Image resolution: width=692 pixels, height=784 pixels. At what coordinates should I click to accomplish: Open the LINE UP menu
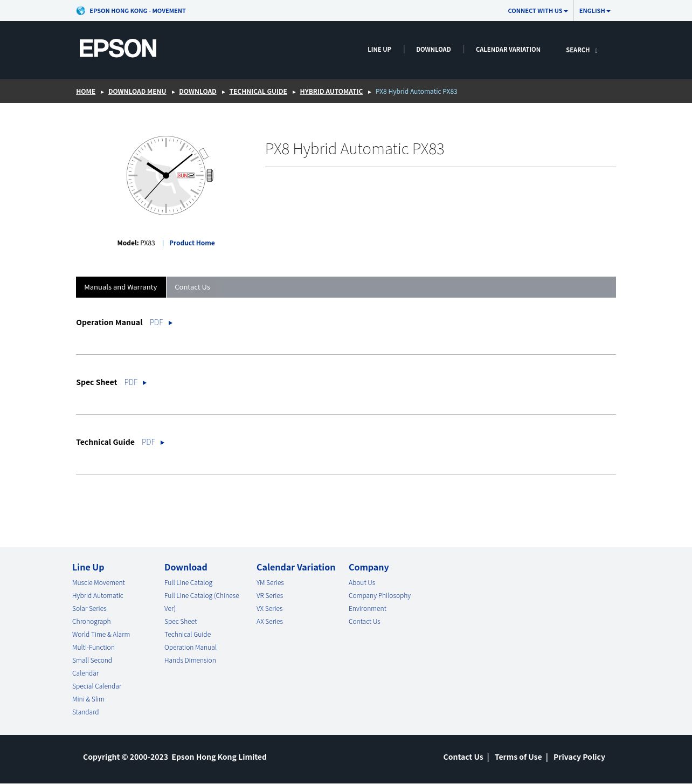[379, 50]
